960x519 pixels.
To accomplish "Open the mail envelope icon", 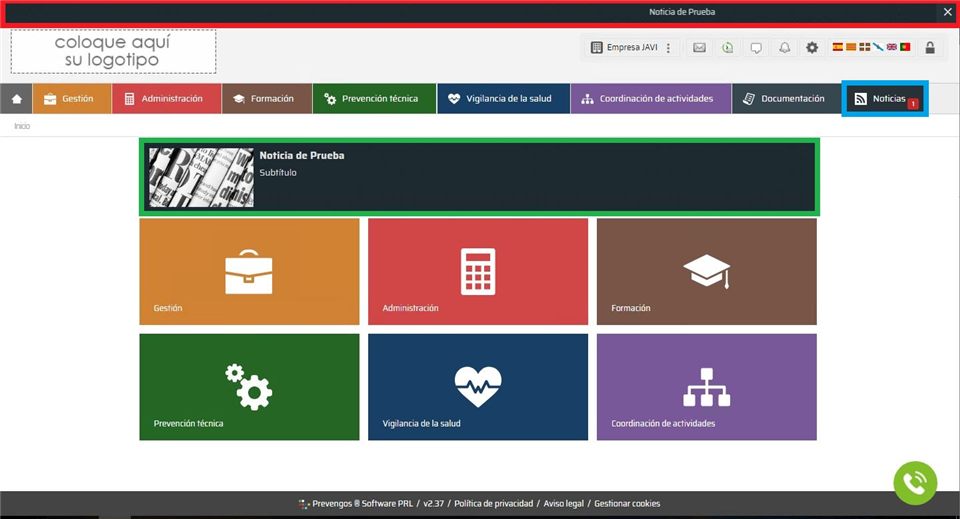I will pyautogui.click(x=699, y=48).
